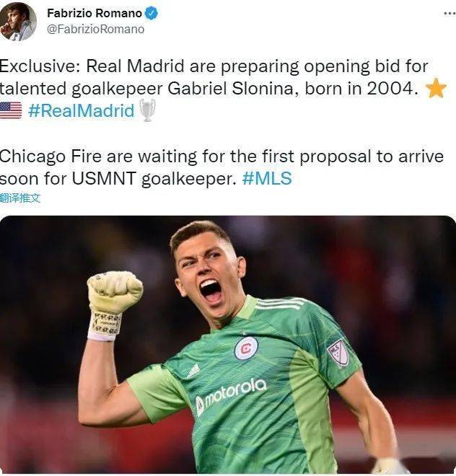
Task: Click the Fabrizio Romano display name
Action: pyautogui.click(x=95, y=14)
